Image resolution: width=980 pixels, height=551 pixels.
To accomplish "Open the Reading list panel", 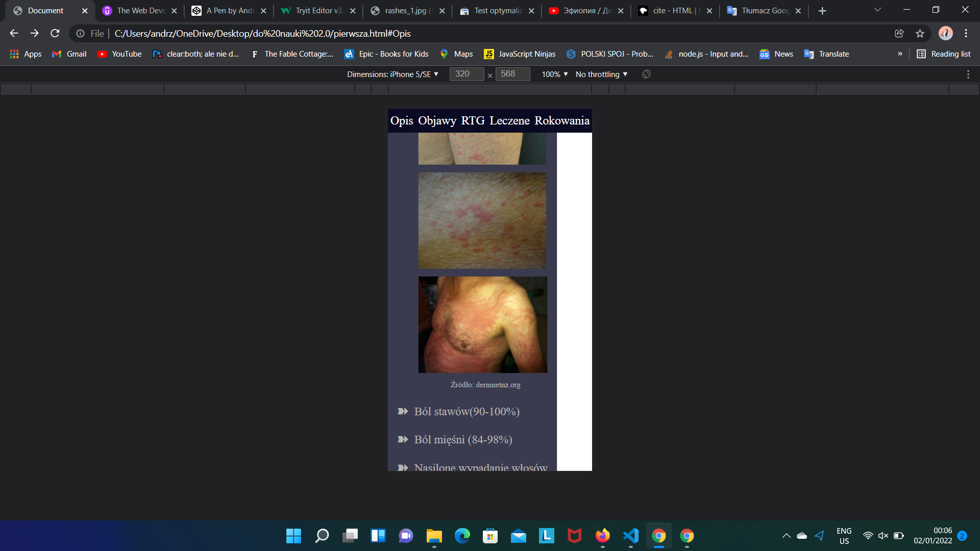I will [943, 54].
